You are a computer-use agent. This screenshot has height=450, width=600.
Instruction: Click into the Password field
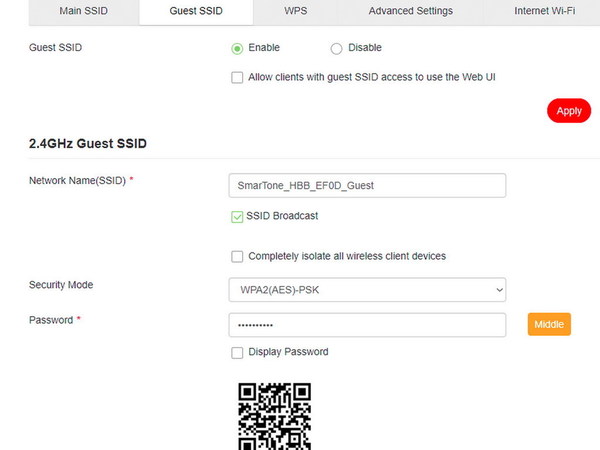coord(367,325)
